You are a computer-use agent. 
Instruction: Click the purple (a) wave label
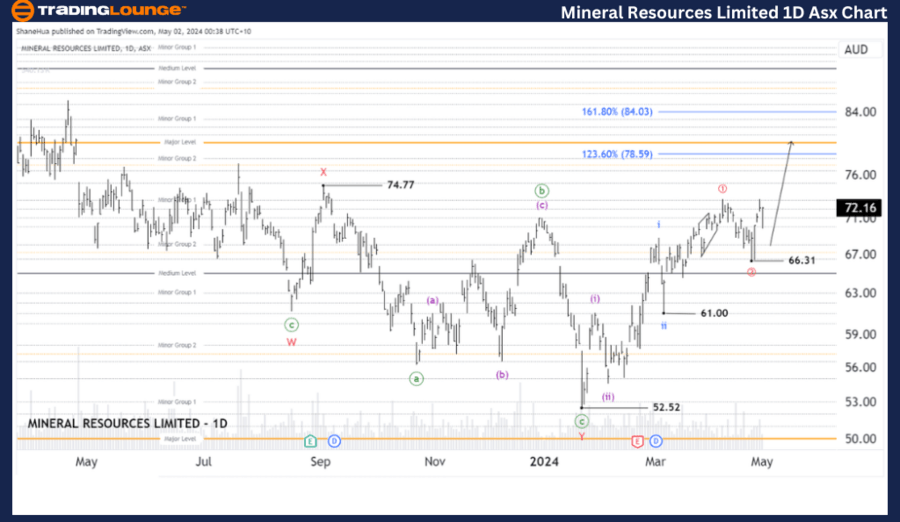pos(432,300)
